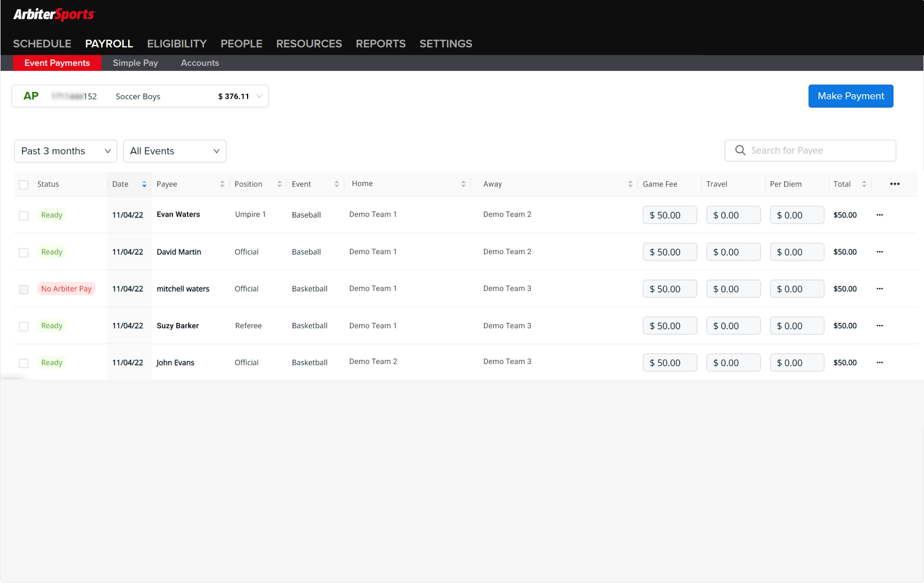
Task: Click the ArbiterSports logo
Action: (x=54, y=15)
